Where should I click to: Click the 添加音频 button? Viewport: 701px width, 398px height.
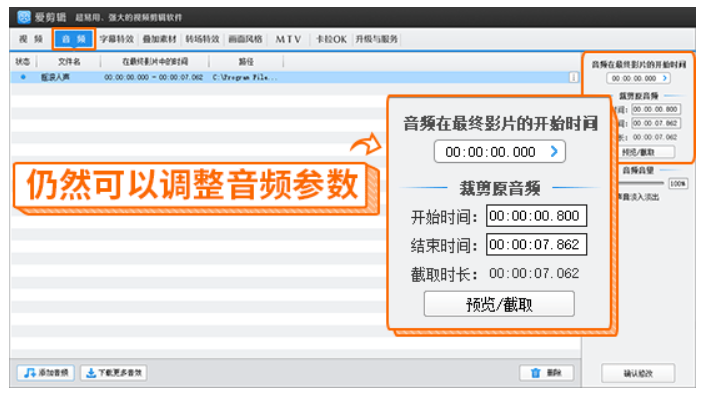click(46, 373)
